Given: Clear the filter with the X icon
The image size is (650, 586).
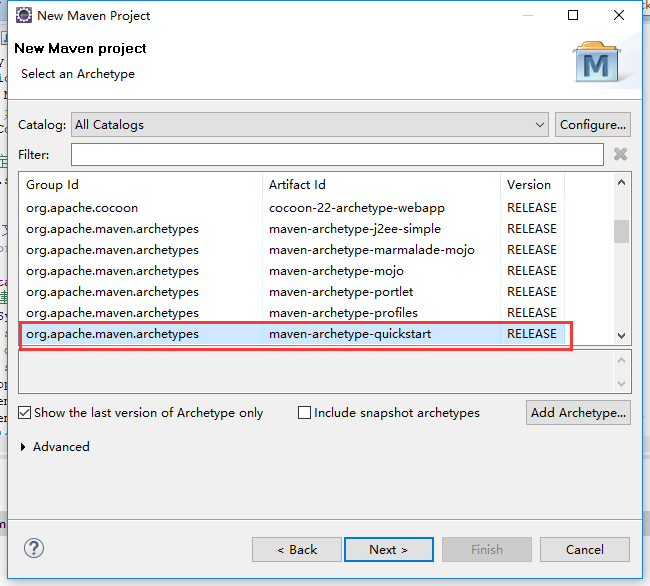Looking at the screenshot, I should click(x=620, y=154).
